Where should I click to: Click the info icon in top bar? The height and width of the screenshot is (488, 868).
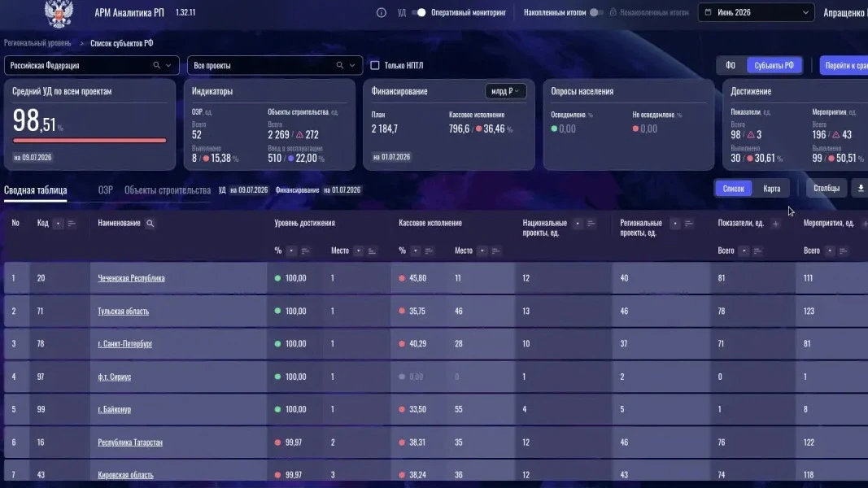tap(381, 12)
